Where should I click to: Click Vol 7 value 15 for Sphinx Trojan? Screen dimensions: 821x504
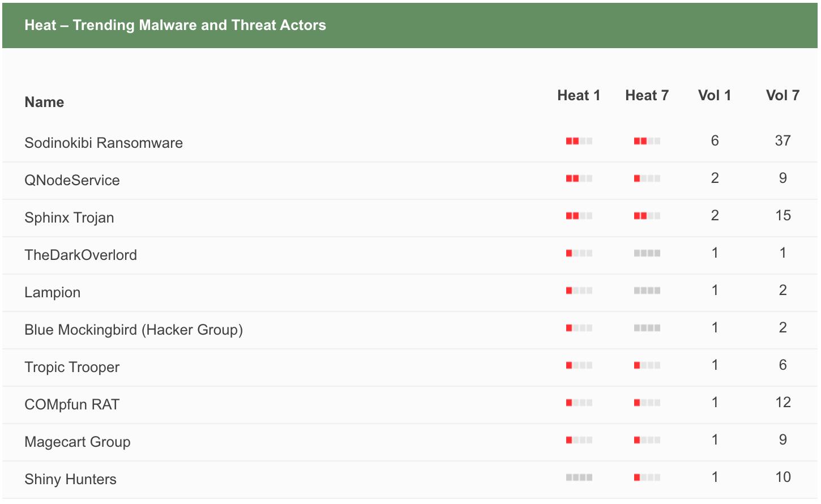pyautogui.click(x=783, y=215)
